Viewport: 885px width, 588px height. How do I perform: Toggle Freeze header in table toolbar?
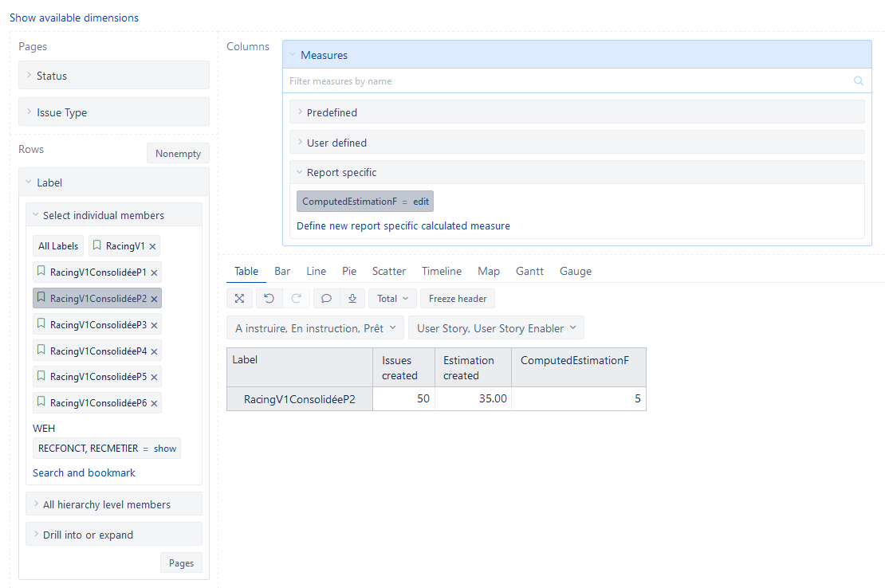click(x=458, y=299)
